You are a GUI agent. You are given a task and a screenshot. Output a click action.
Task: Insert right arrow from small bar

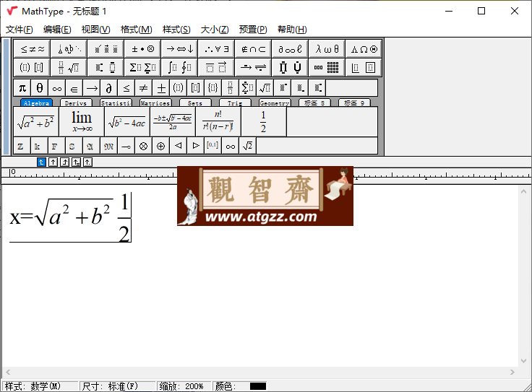[x=92, y=88]
